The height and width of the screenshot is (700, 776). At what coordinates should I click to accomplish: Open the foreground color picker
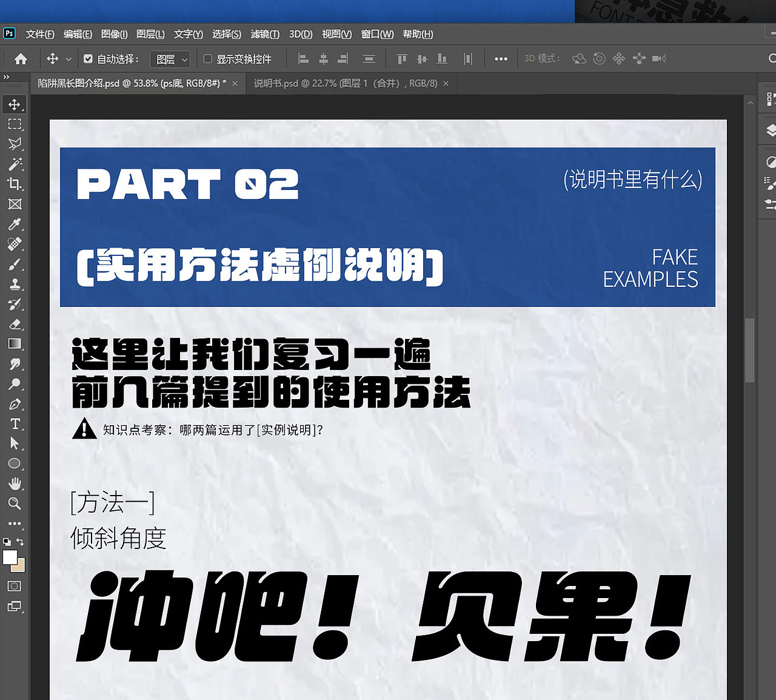(9, 556)
